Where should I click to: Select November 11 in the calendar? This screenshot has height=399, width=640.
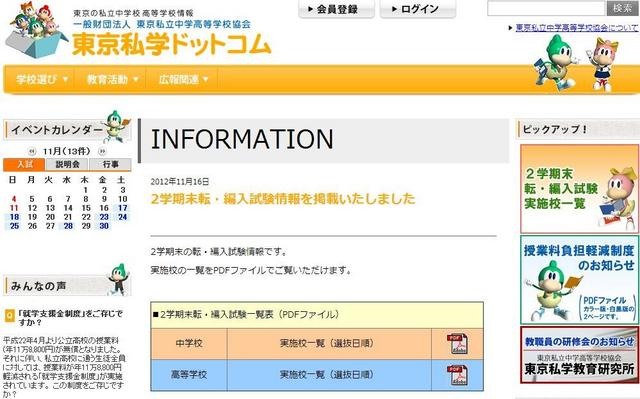(14, 208)
